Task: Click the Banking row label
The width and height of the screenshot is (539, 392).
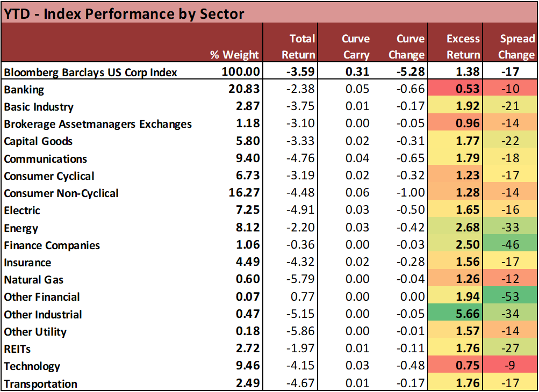Action: coord(24,90)
